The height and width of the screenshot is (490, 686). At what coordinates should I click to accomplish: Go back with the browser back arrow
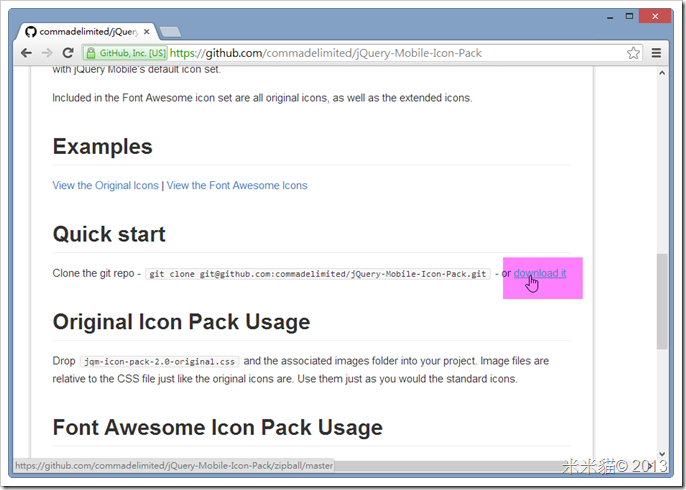click(26, 53)
